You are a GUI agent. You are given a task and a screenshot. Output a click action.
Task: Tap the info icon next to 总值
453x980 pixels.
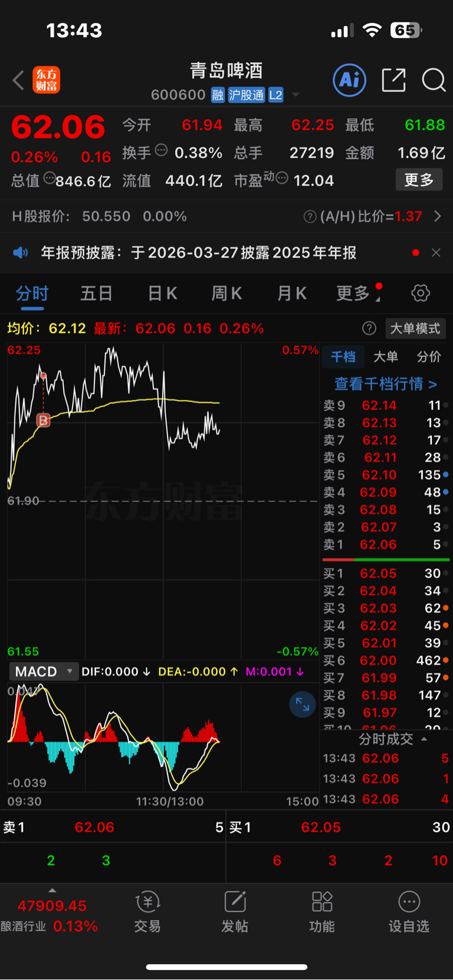50,177
